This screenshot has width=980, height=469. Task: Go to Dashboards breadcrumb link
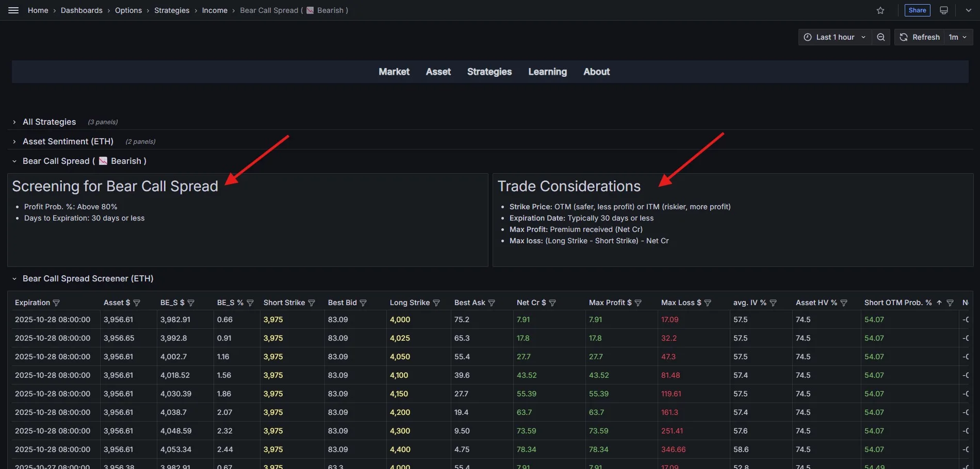tap(81, 10)
